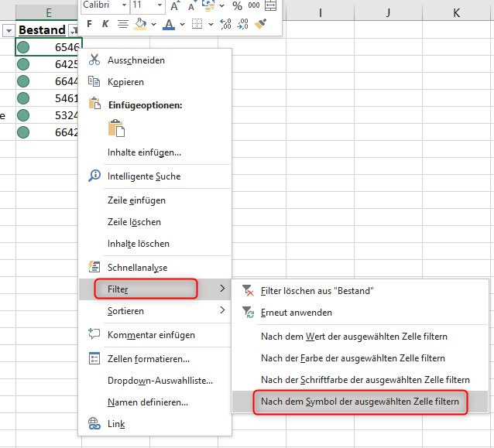Click the reapply filter funnel icon
Screen dimensions: 494x448
(248, 312)
